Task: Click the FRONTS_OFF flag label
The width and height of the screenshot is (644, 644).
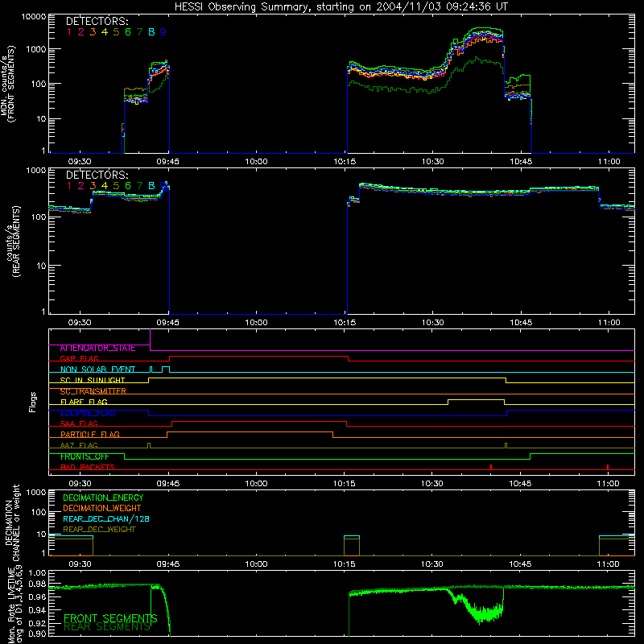Action: pyautogui.click(x=85, y=456)
